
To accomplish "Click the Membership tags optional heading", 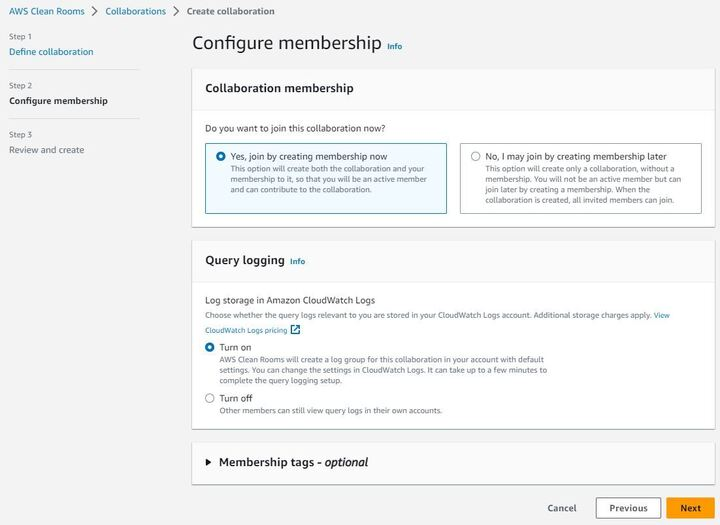I will pos(293,463).
